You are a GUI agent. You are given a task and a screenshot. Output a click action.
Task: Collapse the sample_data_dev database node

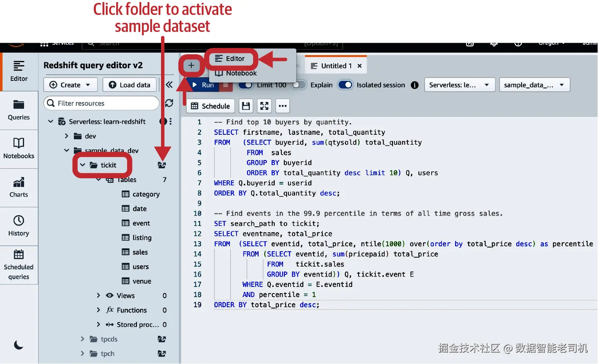click(66, 150)
